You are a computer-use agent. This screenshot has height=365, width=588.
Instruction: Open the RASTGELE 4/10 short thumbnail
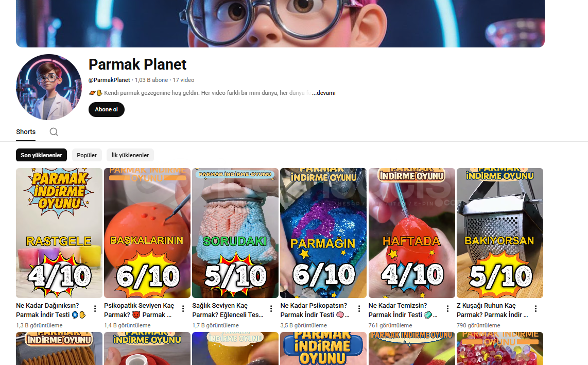tap(59, 233)
